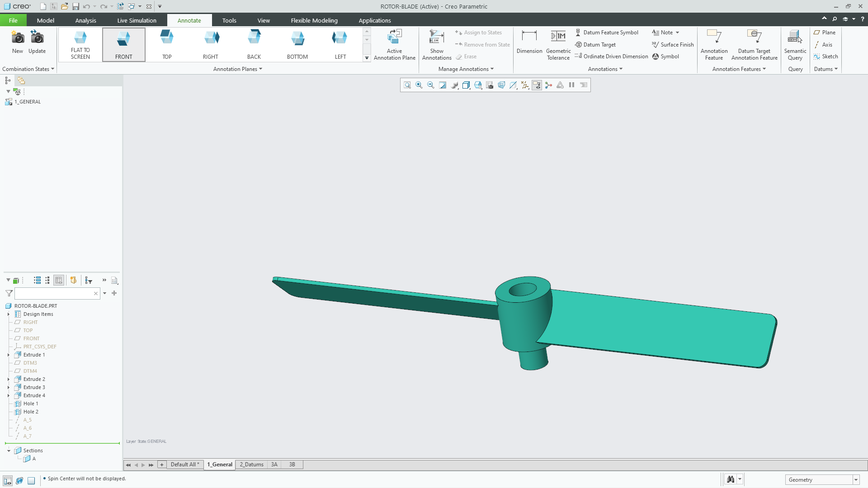The width and height of the screenshot is (868, 488).
Task: Open the Dimension annotation tool
Action: point(529,43)
